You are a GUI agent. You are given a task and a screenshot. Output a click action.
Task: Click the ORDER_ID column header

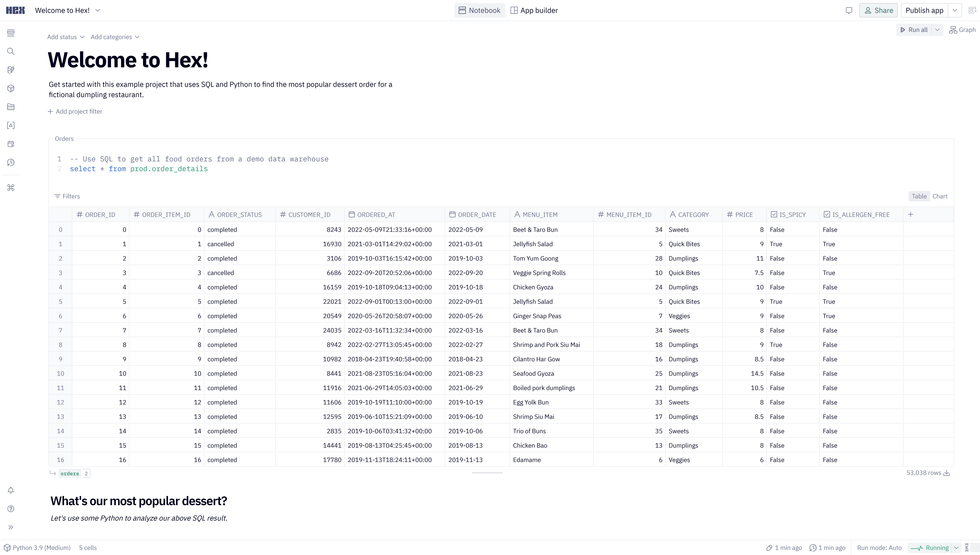click(x=101, y=215)
